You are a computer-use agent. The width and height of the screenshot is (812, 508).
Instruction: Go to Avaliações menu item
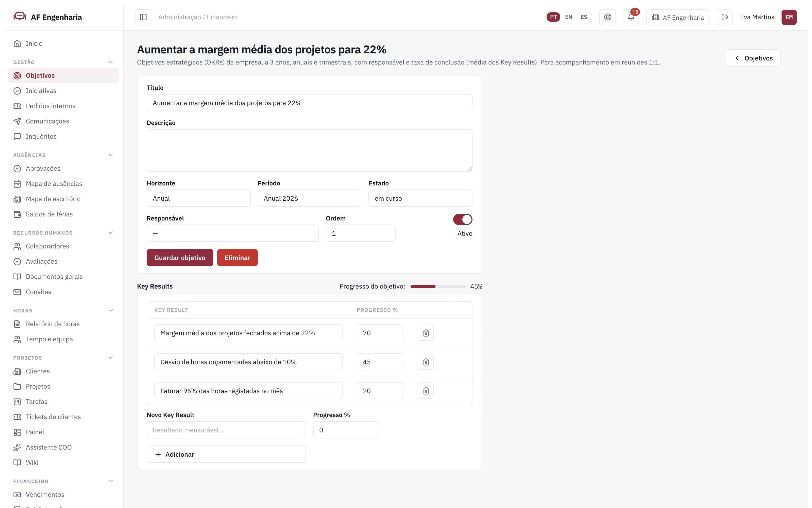point(63,261)
